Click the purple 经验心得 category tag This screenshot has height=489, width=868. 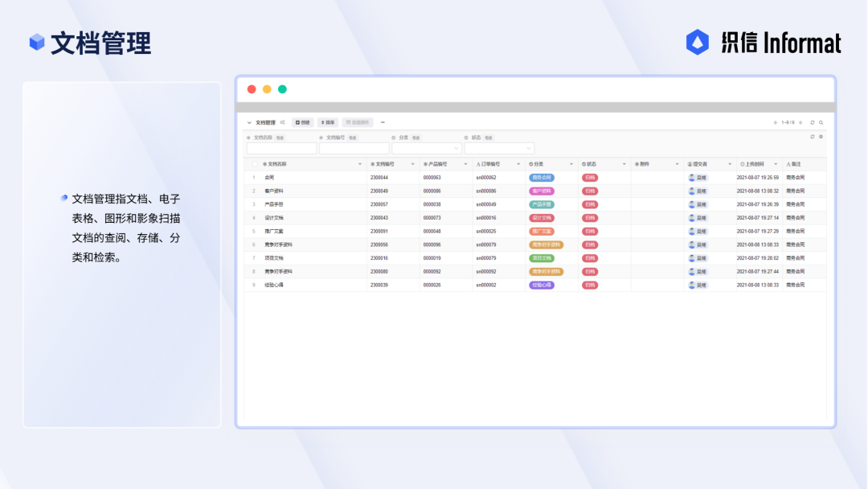pos(542,286)
